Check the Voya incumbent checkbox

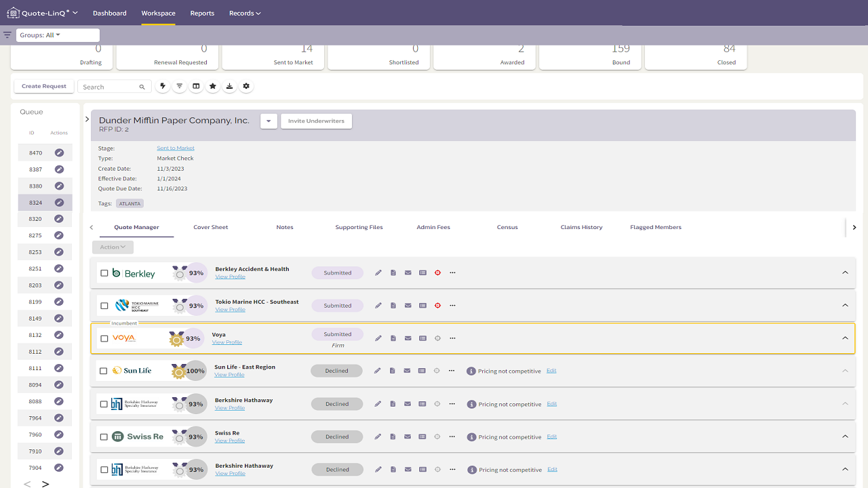104,339
